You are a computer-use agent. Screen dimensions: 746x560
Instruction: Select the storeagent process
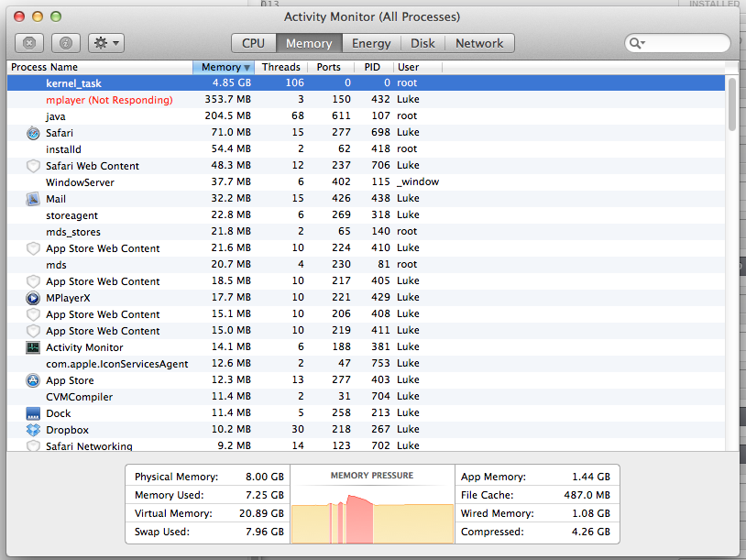click(x=366, y=215)
